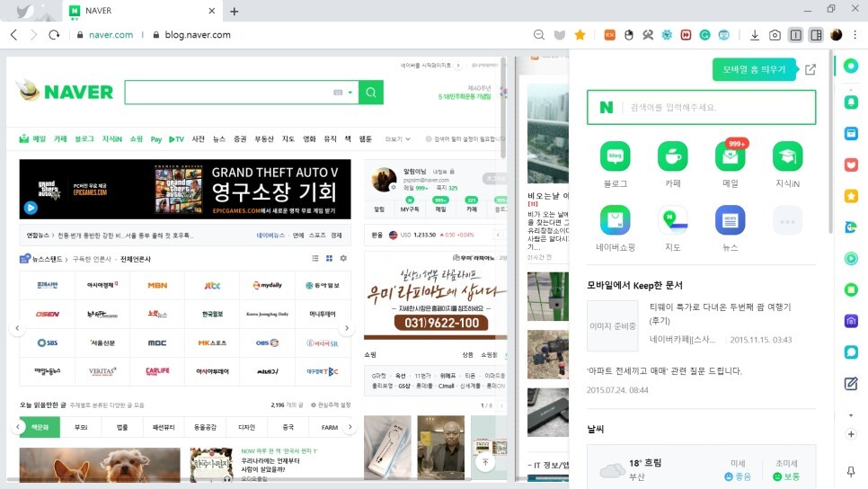The image size is (868, 489).
Task: Switch newsstand to grid view
Action: pos(330,259)
